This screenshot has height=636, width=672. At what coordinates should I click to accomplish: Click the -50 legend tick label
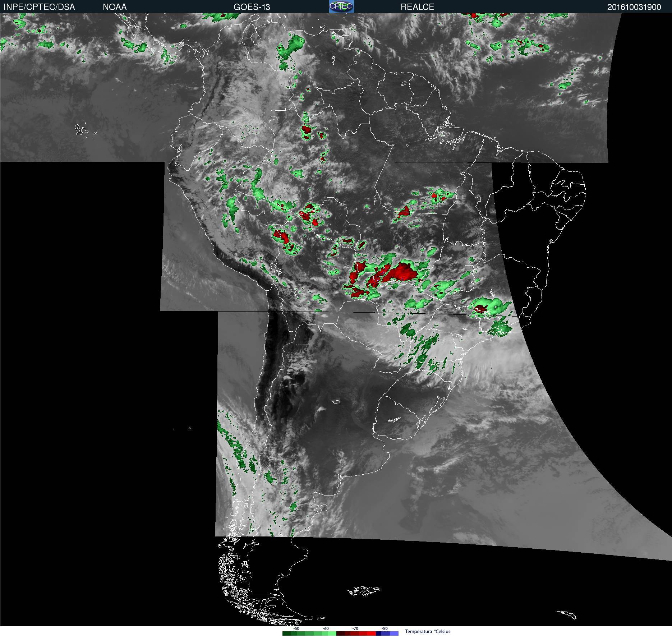(296, 628)
